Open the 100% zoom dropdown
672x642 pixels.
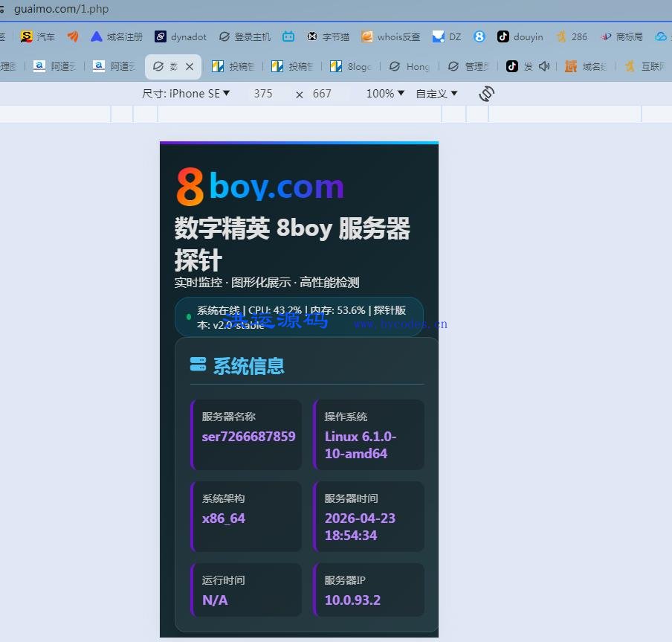click(x=385, y=94)
